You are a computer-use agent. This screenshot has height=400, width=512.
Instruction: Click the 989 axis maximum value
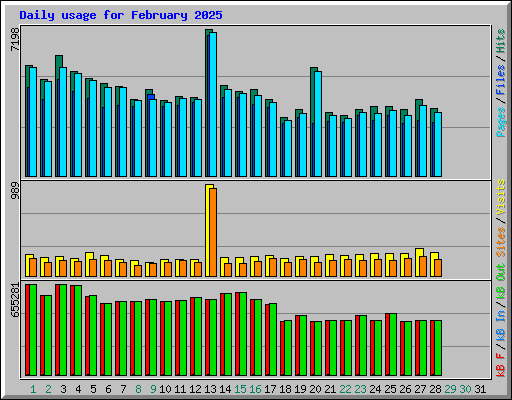coord(15,191)
